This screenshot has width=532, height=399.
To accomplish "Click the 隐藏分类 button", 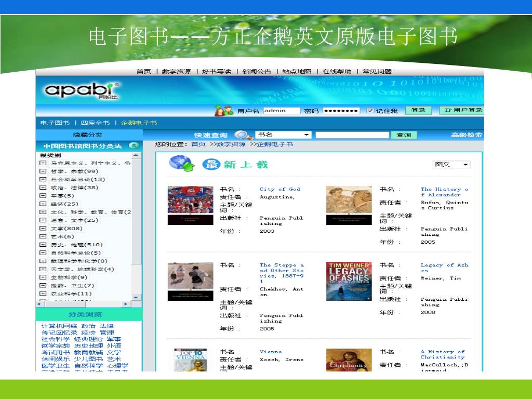I will 87,135.
